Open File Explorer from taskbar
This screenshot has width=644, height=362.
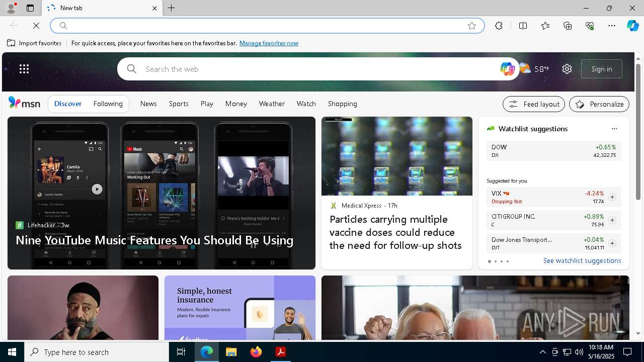tap(231, 352)
